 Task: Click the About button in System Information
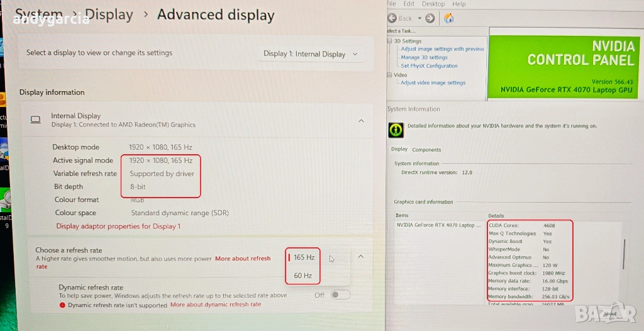[x=610, y=314]
